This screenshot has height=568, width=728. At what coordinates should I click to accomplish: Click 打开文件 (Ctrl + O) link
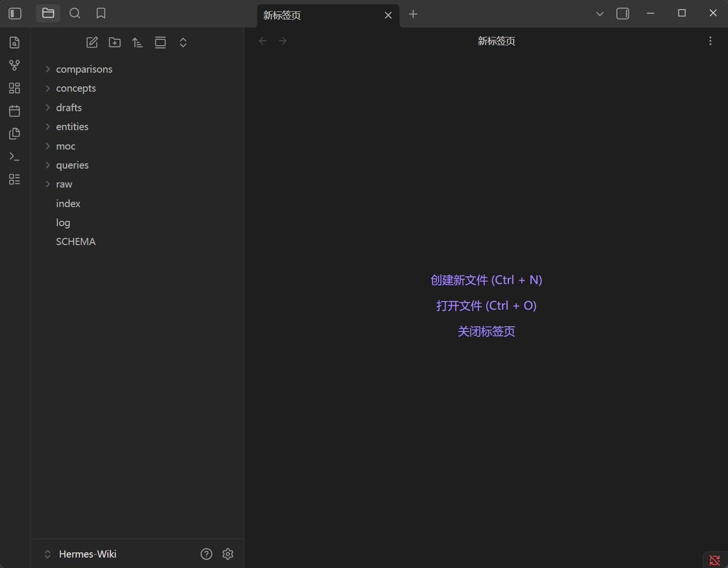pos(487,306)
